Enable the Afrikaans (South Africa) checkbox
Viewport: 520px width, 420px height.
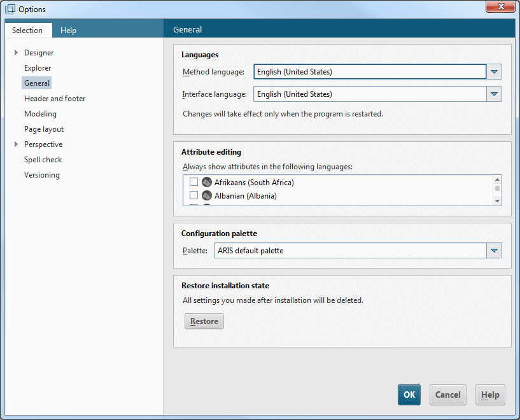(193, 181)
